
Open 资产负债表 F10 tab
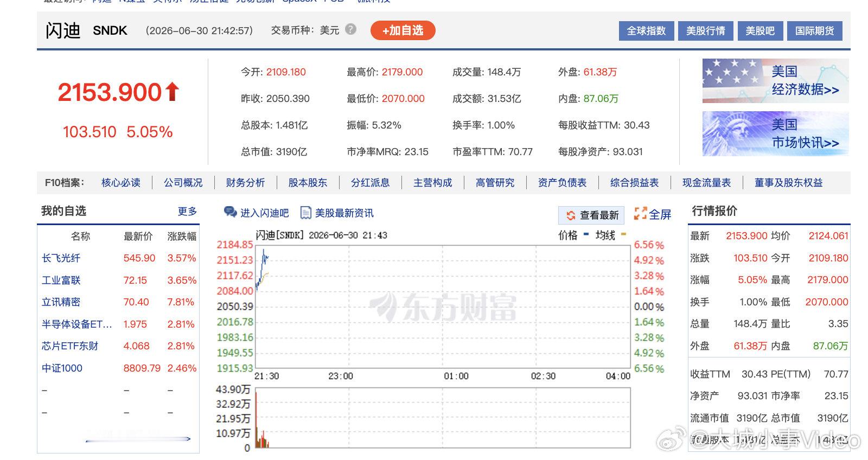(x=562, y=183)
